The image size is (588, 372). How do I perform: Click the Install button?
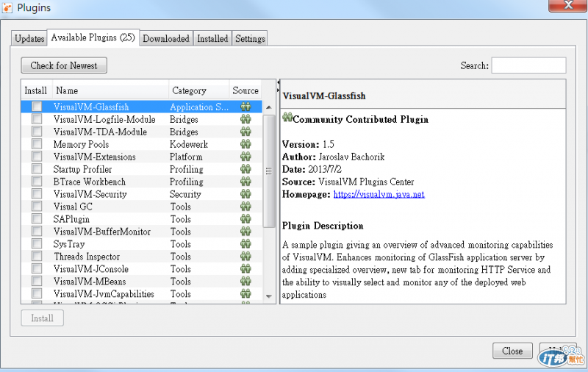pos(42,318)
